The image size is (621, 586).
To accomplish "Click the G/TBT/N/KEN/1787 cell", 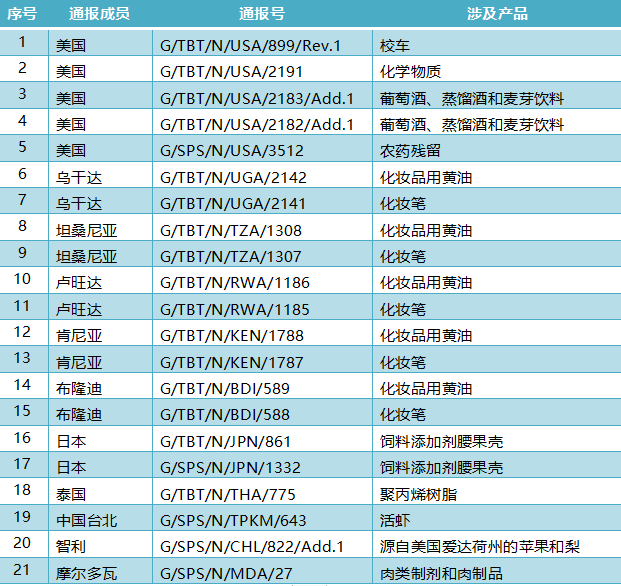I will [x=262, y=360].
